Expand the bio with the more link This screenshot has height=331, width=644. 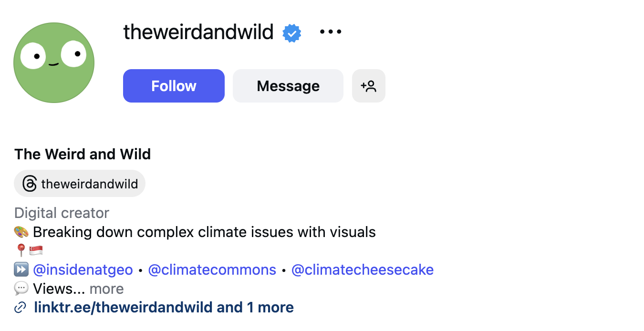tap(106, 289)
